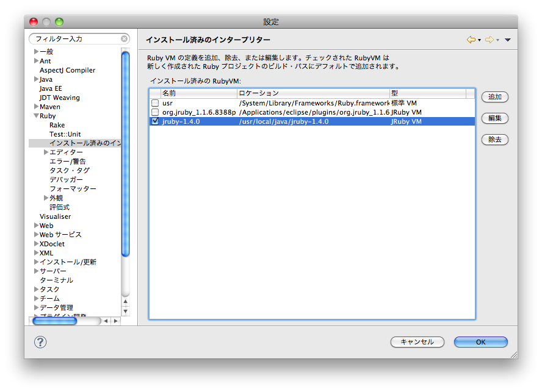The width and height of the screenshot is (542, 392).
Task: Clear the filter field using its clear icon
Action: click(126, 38)
